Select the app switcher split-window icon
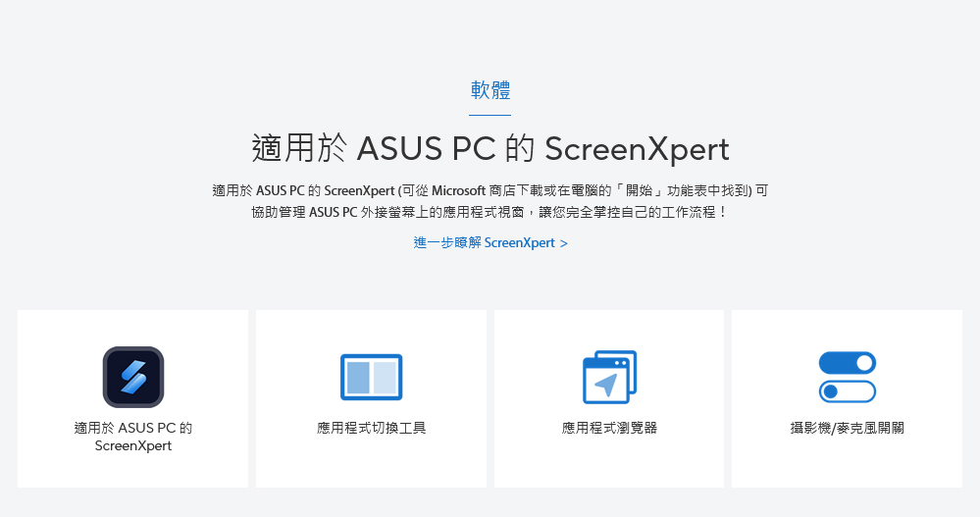980x517 pixels. coord(371,377)
